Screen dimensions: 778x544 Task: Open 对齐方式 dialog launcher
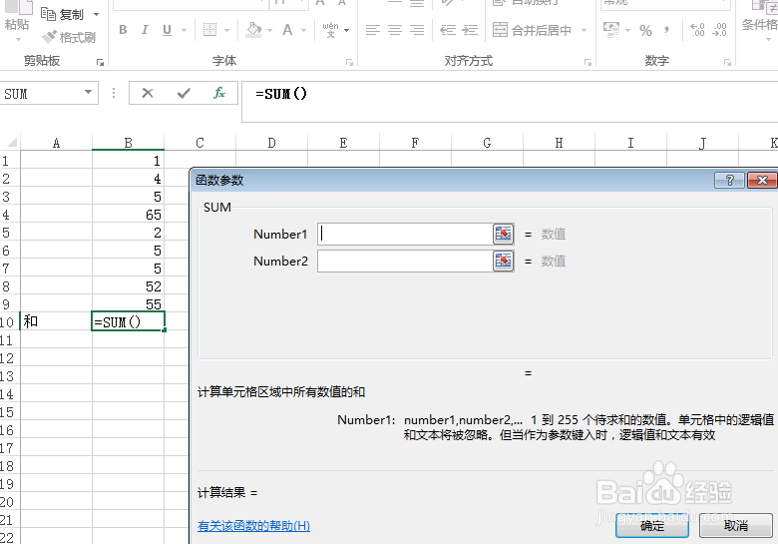[587, 62]
